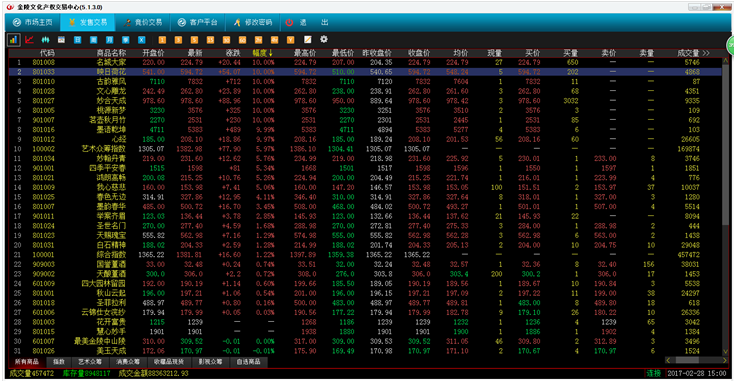Select row 909003 国窖董酒
This screenshot has width=734, height=381.
pos(365,264)
